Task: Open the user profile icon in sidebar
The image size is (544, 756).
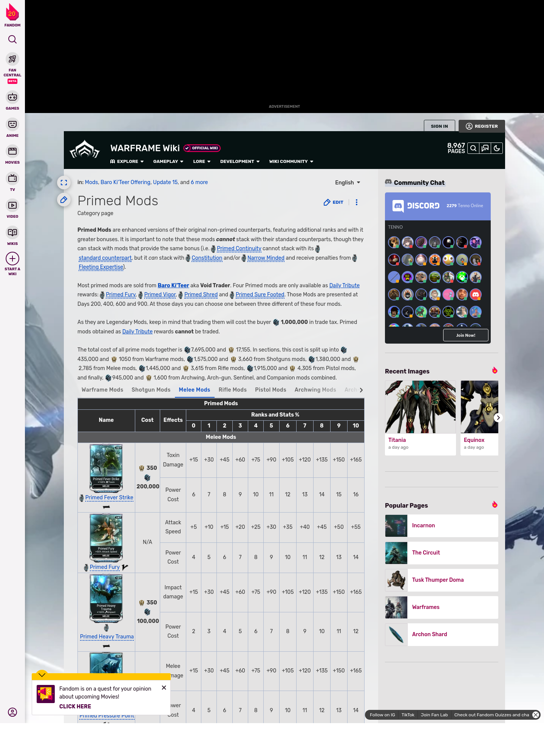Action: click(x=12, y=712)
